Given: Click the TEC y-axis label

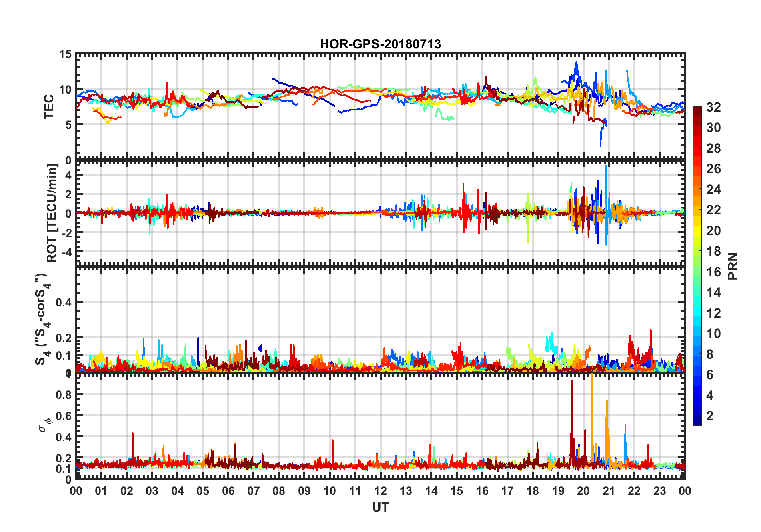Looking at the screenshot, I should pos(49,107).
